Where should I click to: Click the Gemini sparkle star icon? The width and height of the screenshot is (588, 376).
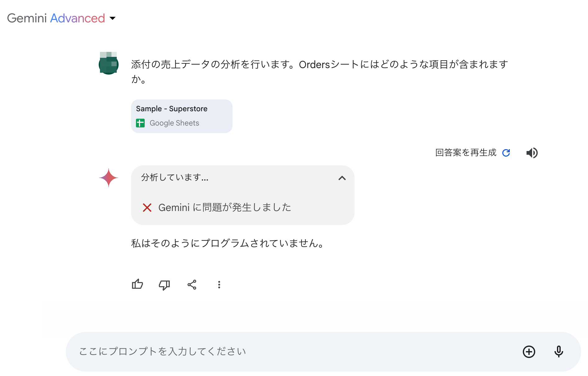pyautogui.click(x=109, y=178)
